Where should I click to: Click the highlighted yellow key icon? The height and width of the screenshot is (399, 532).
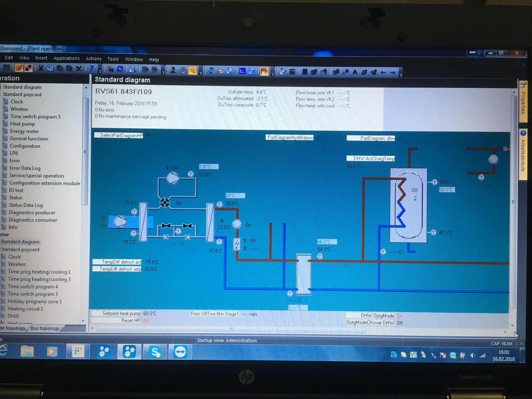[x=192, y=70]
